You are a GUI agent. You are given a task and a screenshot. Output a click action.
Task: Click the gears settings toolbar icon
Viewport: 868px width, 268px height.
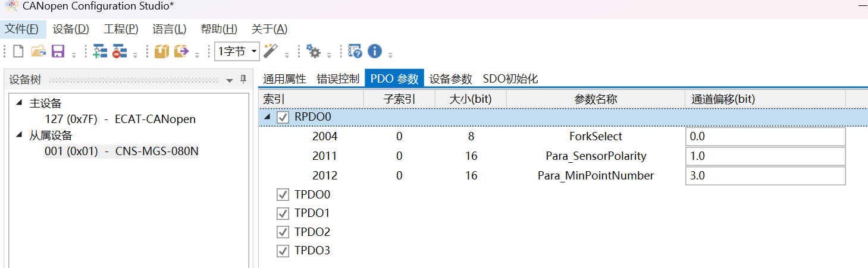point(314,52)
